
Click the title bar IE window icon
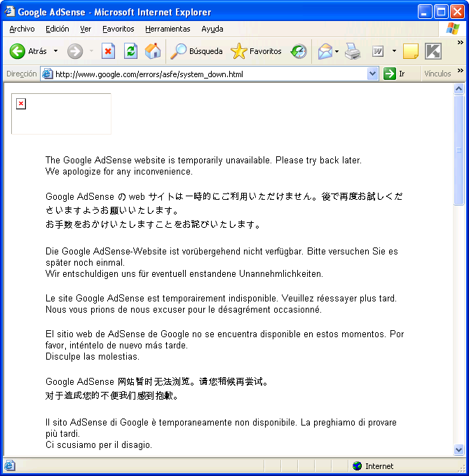point(9,11)
